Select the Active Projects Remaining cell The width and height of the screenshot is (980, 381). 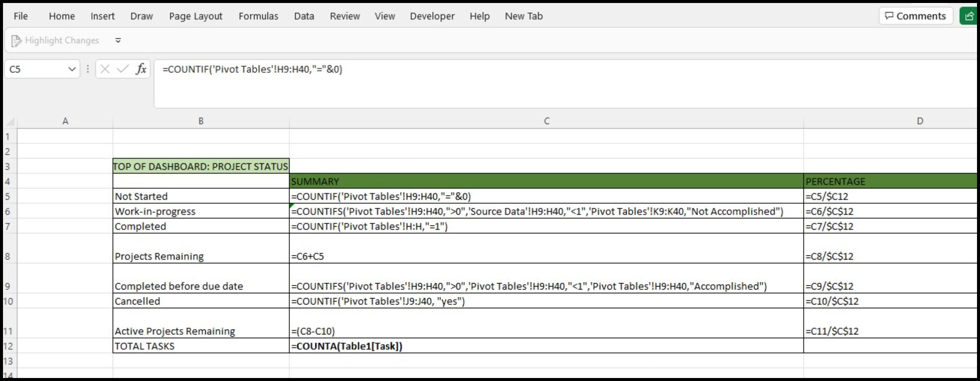tap(201, 323)
